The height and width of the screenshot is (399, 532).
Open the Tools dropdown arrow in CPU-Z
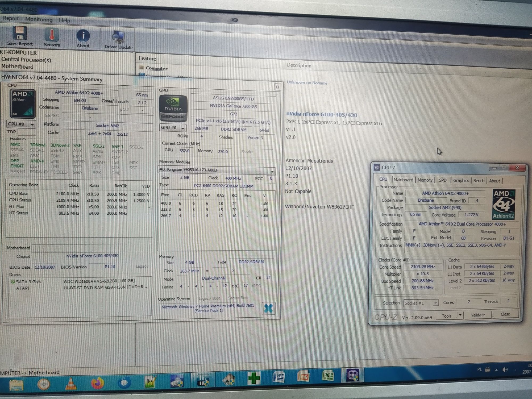(x=460, y=315)
